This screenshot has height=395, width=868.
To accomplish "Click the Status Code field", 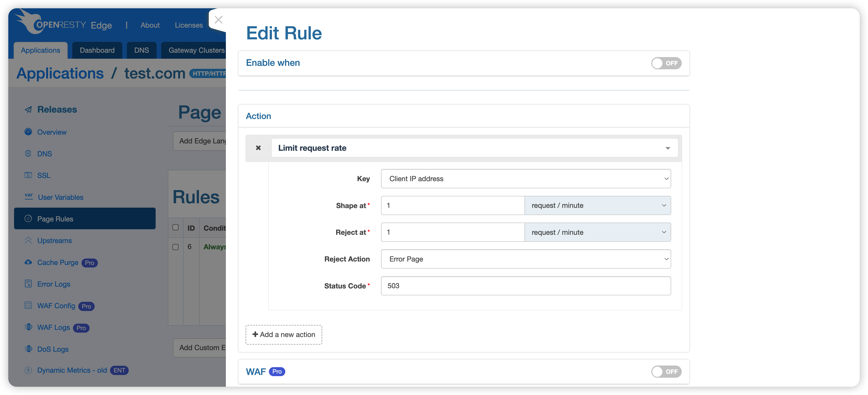I will [x=526, y=286].
